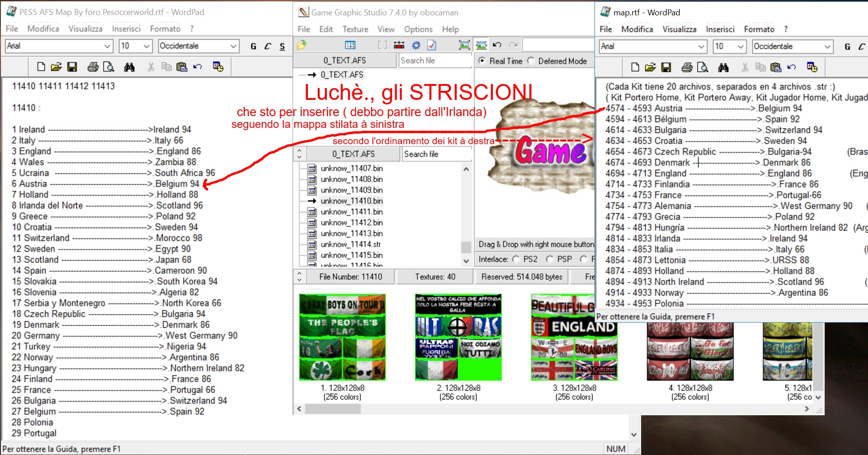868x455 pixels.
Task: Click upper Search file field in Game Graphic Studio
Action: (435, 60)
